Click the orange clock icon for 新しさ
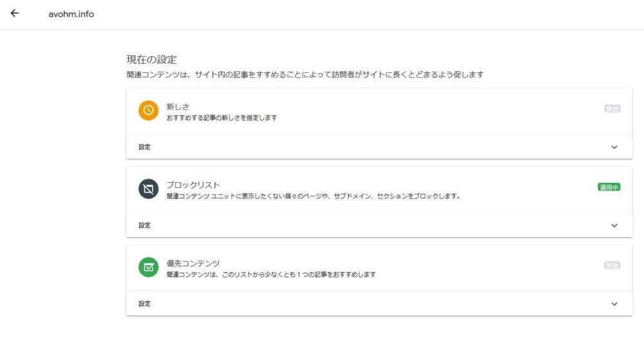Screen dimensions: 644x338 (x=148, y=110)
